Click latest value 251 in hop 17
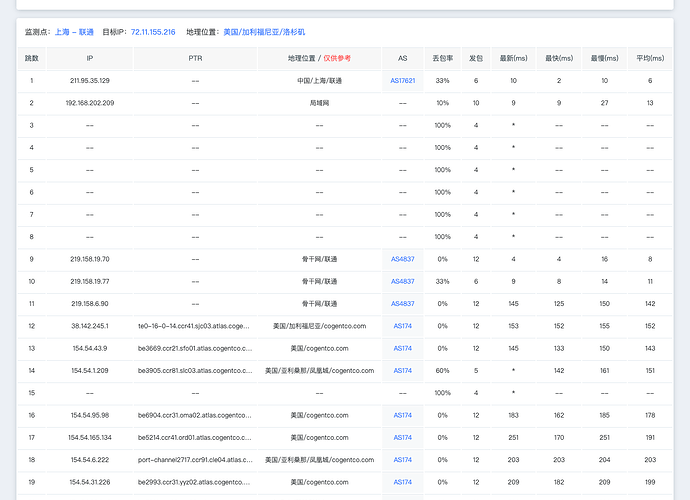This screenshot has width=690, height=500. tap(514, 438)
